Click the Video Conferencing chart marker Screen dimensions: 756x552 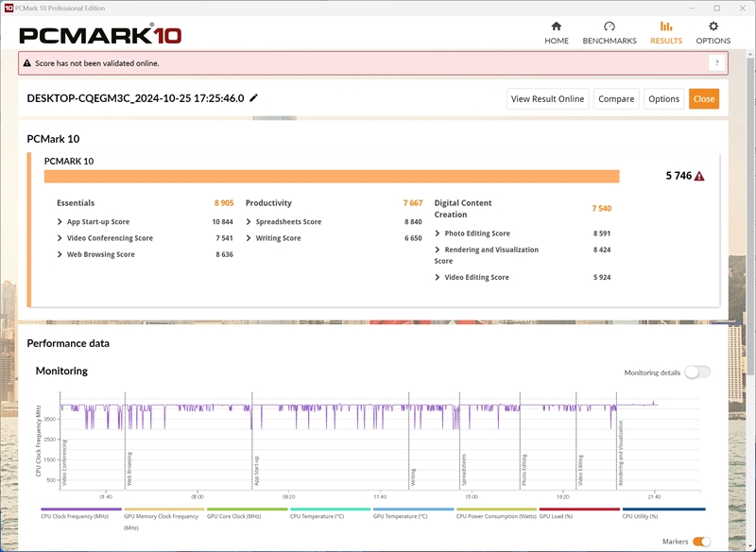coord(64,462)
